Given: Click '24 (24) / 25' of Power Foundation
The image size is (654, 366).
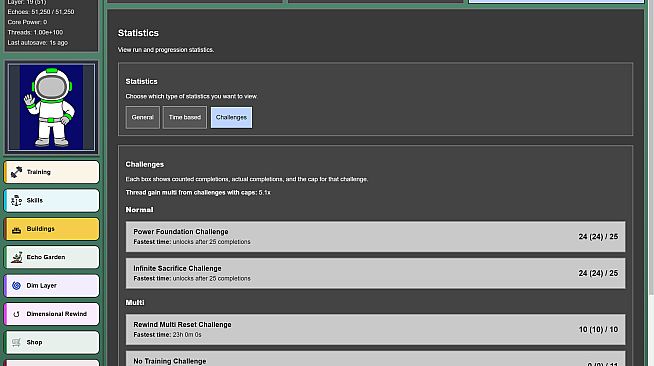Looking at the screenshot, I should tap(598, 237).
